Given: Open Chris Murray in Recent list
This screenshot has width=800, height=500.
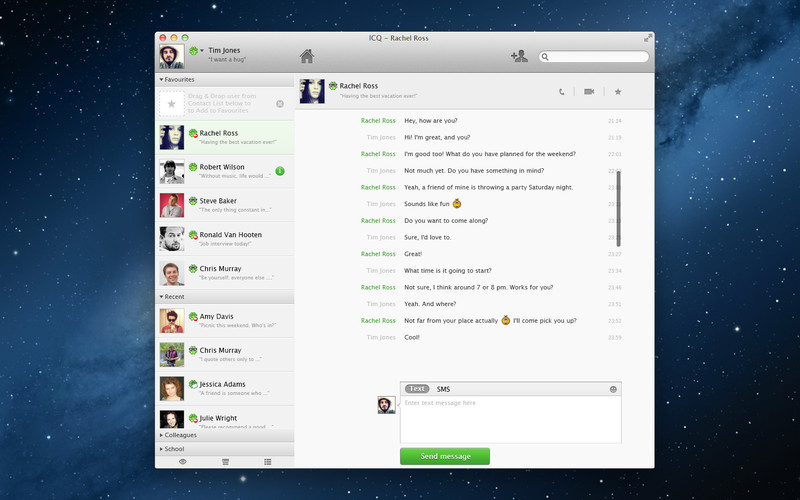Looking at the screenshot, I should click(x=224, y=355).
